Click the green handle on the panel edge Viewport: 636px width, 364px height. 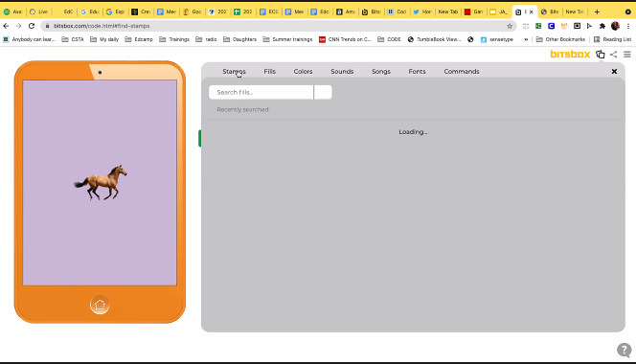pyautogui.click(x=199, y=138)
